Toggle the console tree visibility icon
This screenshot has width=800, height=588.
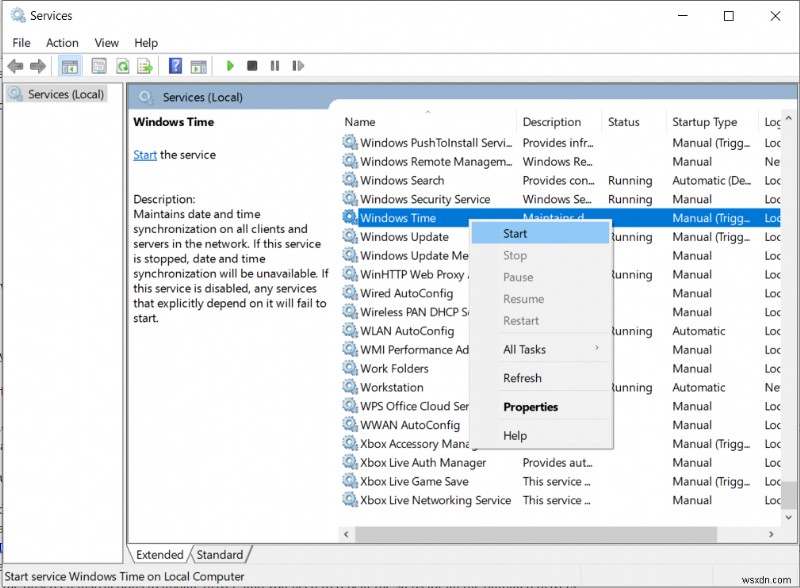pos(70,66)
